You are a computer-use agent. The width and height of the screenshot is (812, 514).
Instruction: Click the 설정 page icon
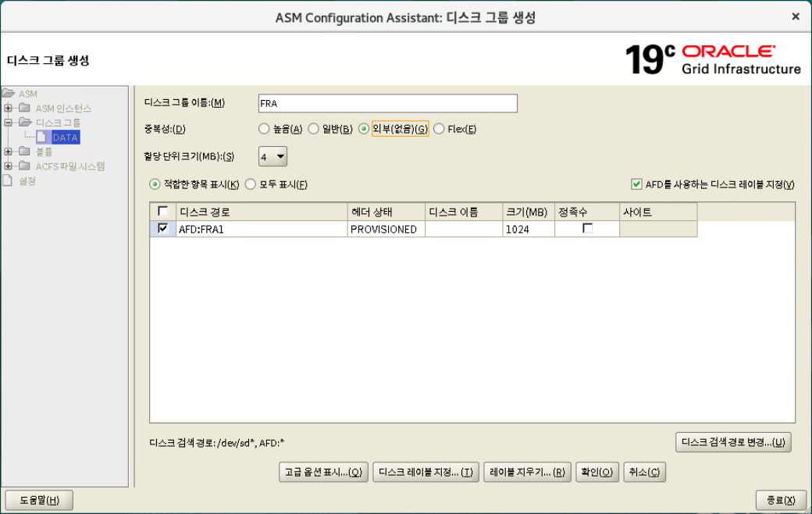coord(8,180)
